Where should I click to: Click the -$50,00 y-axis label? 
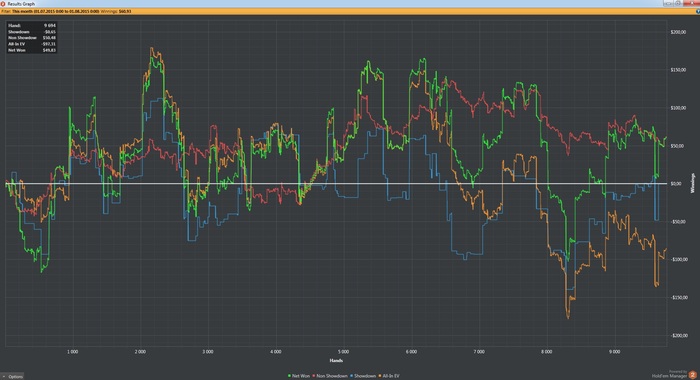click(x=678, y=222)
